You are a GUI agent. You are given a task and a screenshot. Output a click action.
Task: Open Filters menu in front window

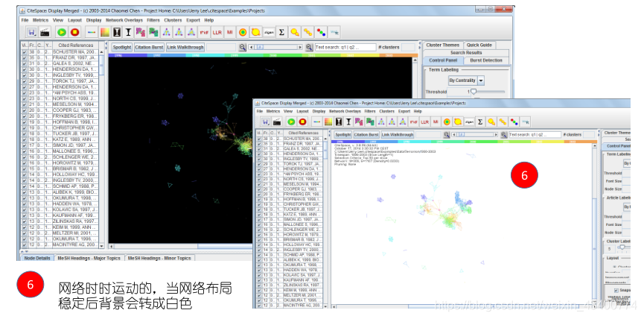370,111
